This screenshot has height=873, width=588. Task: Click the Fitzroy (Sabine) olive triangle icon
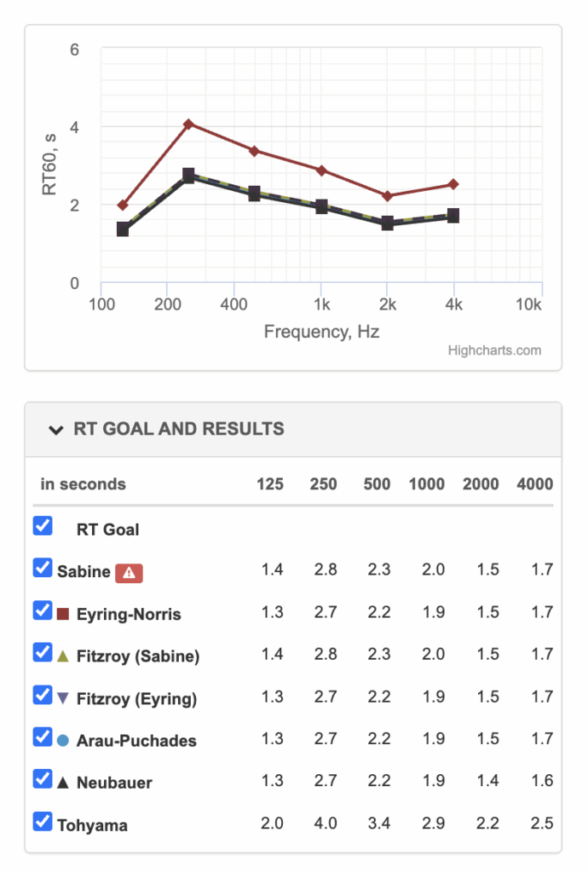point(63,656)
